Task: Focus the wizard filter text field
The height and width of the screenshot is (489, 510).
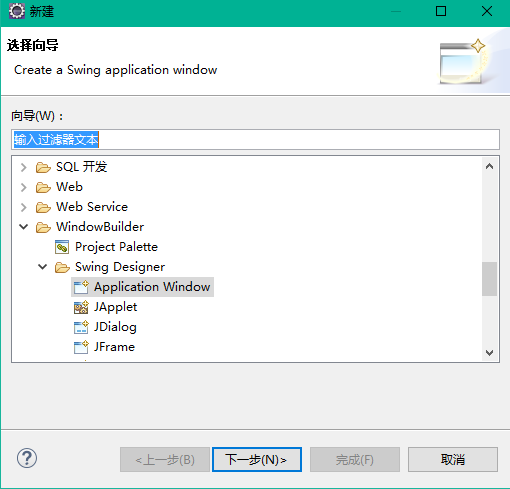Action: (x=255, y=139)
